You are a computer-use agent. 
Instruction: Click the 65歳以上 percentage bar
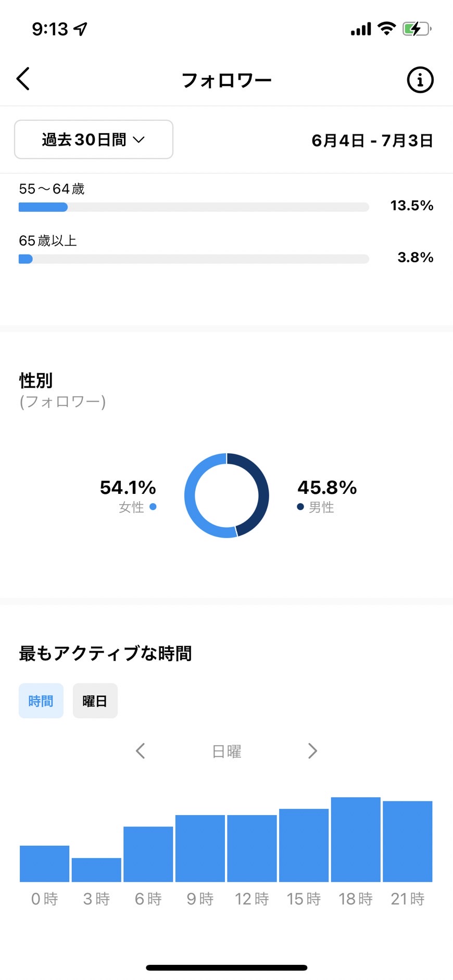(x=194, y=259)
